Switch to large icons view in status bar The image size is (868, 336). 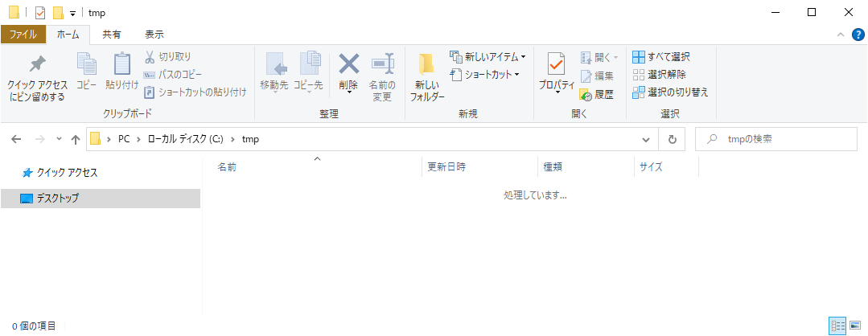click(x=855, y=326)
